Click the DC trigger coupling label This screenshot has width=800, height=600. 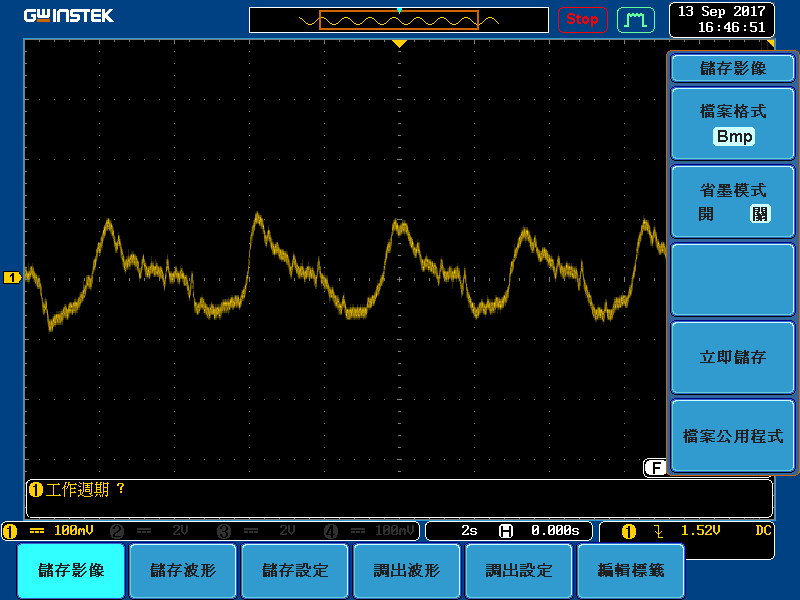(763, 531)
